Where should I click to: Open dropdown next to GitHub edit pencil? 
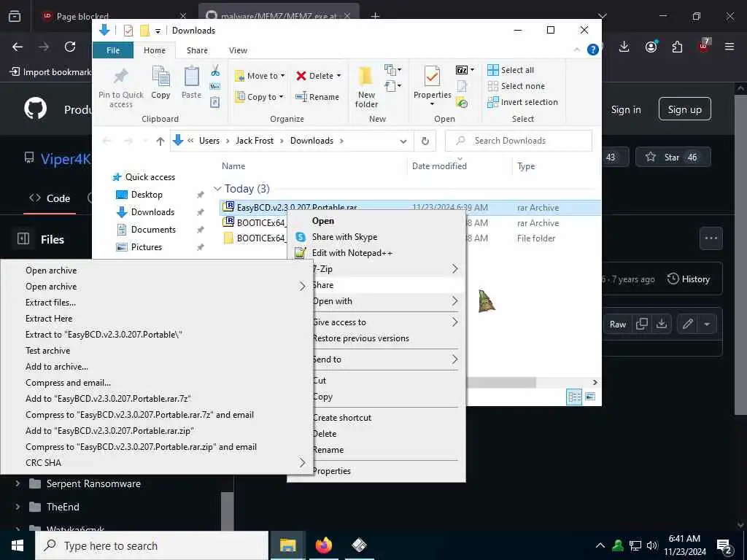[x=707, y=324]
